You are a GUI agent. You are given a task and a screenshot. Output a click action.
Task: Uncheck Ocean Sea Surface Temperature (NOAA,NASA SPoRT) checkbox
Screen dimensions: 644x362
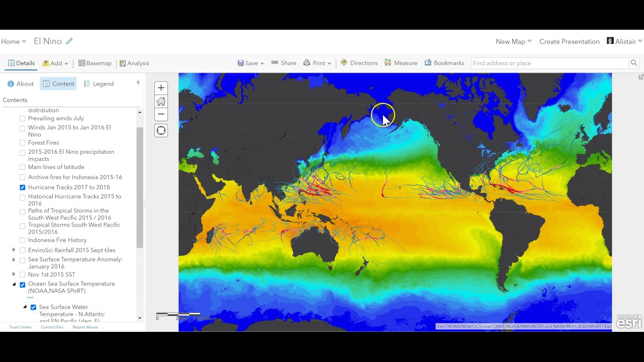click(22, 285)
